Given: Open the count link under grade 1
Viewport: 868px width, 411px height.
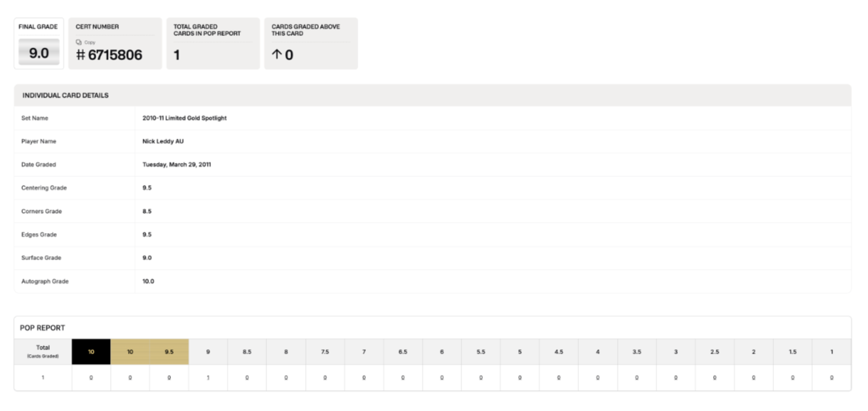Looking at the screenshot, I should 831,378.
